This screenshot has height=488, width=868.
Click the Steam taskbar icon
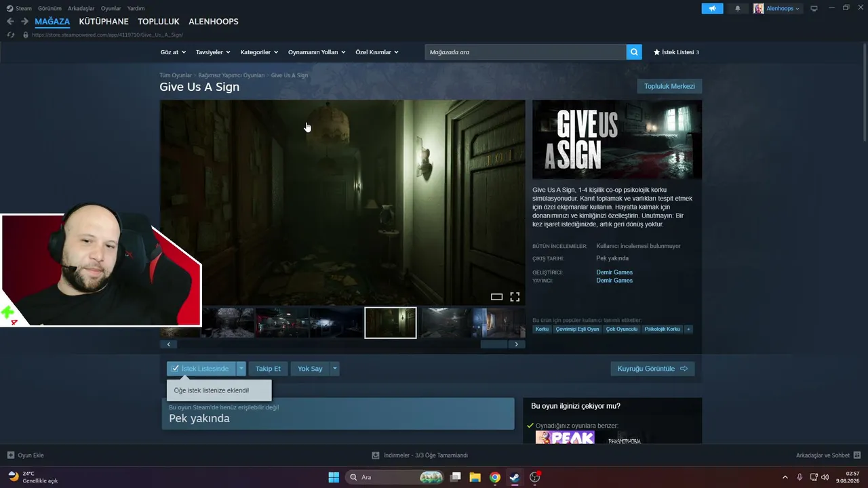[515, 477]
